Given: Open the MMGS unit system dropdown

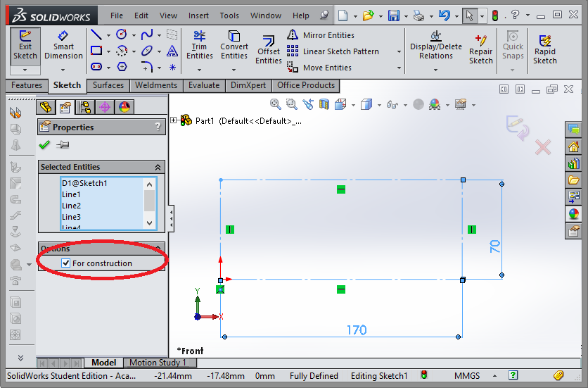Looking at the screenshot, I should (x=494, y=375).
